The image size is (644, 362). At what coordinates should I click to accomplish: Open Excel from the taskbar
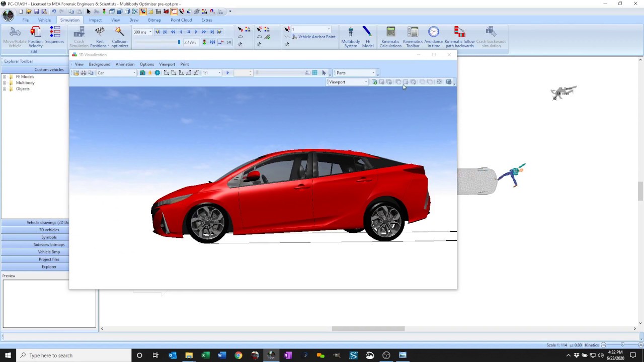point(205,355)
